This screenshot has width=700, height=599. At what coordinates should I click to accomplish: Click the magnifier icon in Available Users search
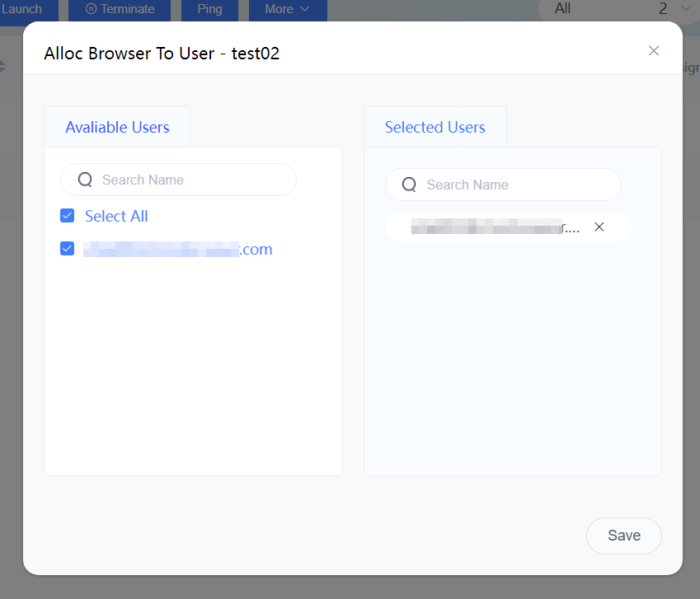(x=85, y=180)
